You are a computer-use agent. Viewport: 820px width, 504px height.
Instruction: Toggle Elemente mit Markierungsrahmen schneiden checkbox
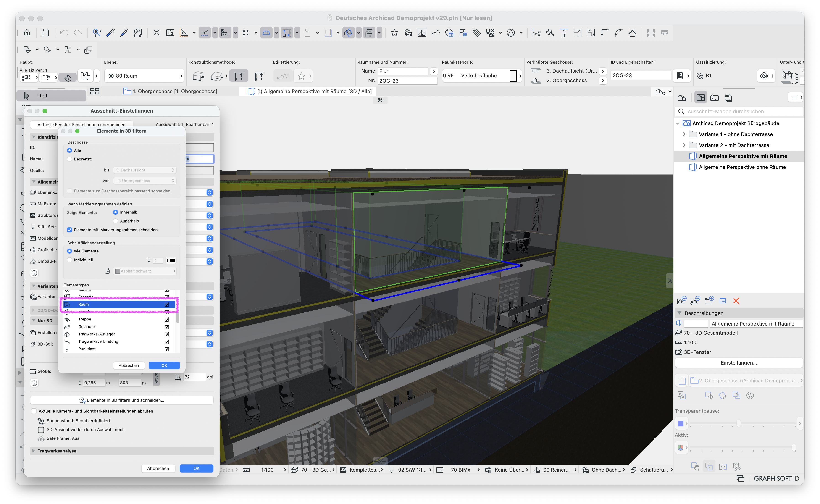[69, 230]
